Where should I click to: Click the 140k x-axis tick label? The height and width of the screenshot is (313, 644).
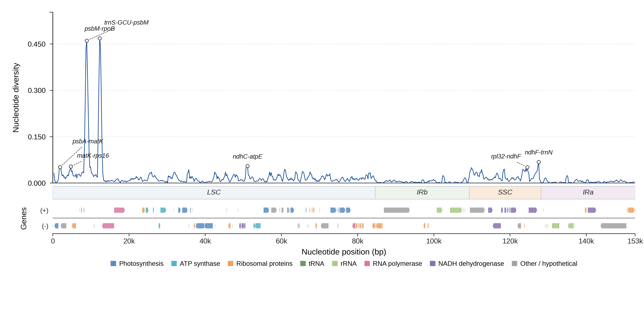coord(586,241)
